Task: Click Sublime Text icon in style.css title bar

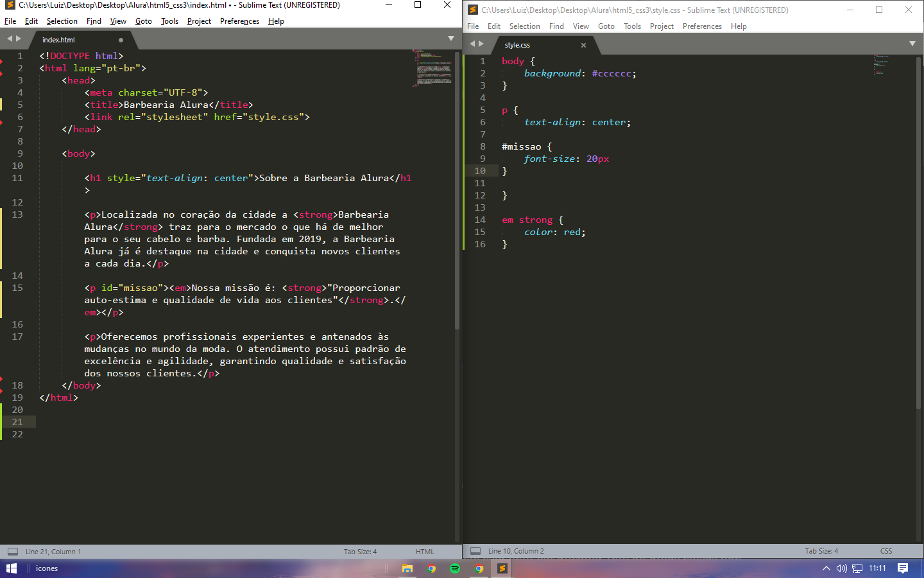Action: click(473, 10)
